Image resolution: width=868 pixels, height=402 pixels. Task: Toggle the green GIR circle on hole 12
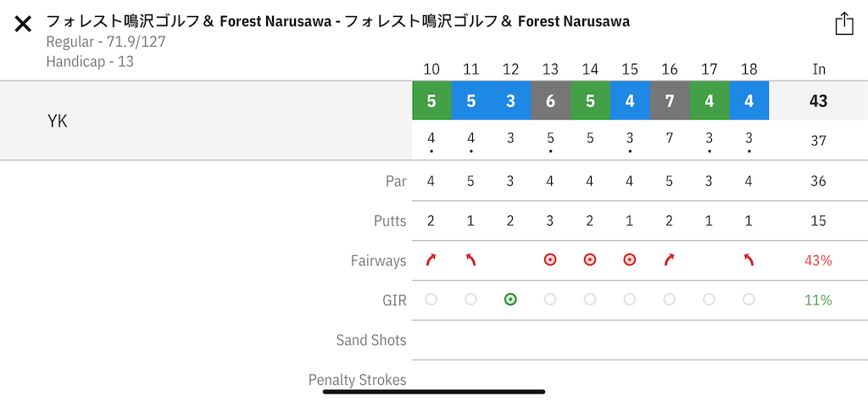[x=510, y=299]
